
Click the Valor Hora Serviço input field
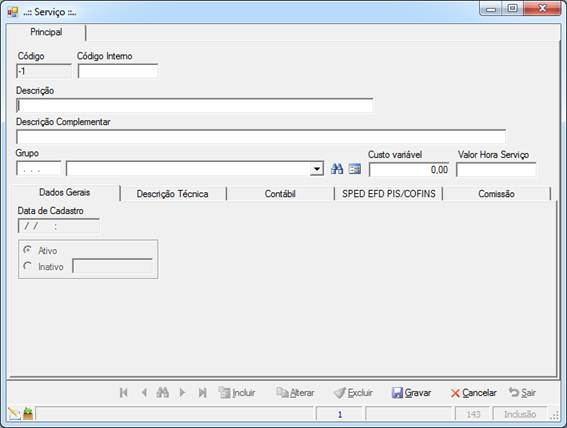(496, 170)
